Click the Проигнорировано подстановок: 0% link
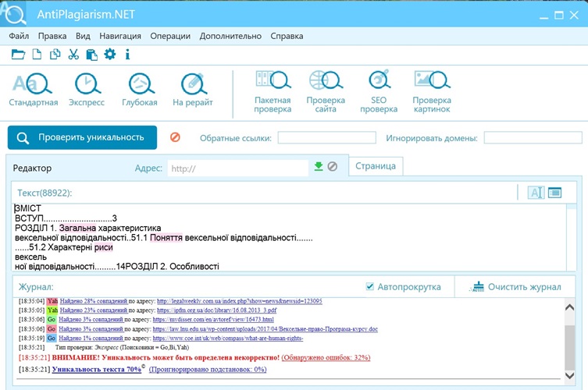The image size is (588, 390). 208,369
